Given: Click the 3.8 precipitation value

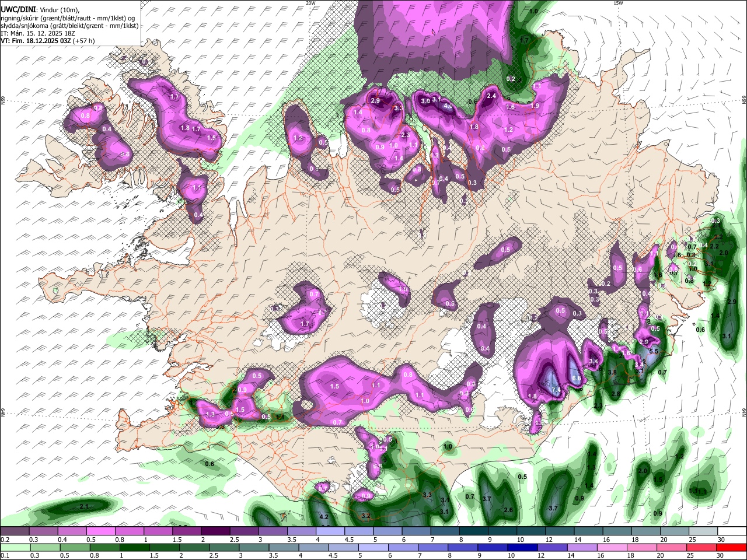Looking at the screenshot, I should coord(612,372).
